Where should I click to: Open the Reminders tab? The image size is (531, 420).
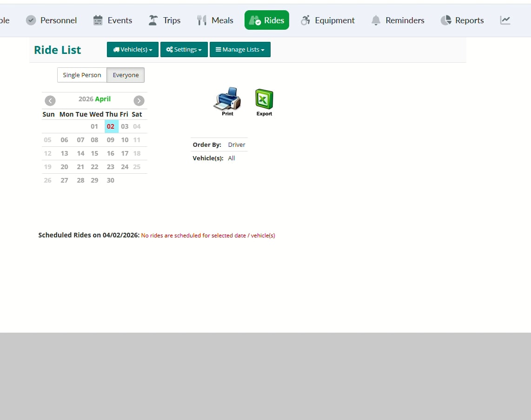[398, 20]
